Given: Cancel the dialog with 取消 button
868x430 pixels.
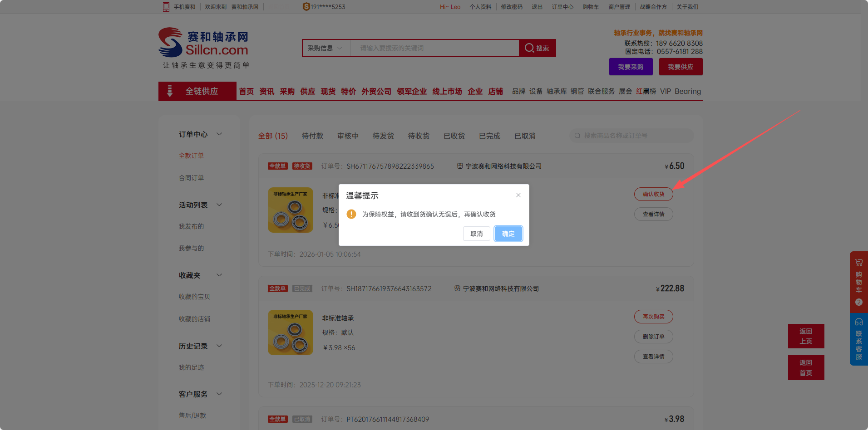Looking at the screenshot, I should pyautogui.click(x=476, y=234).
